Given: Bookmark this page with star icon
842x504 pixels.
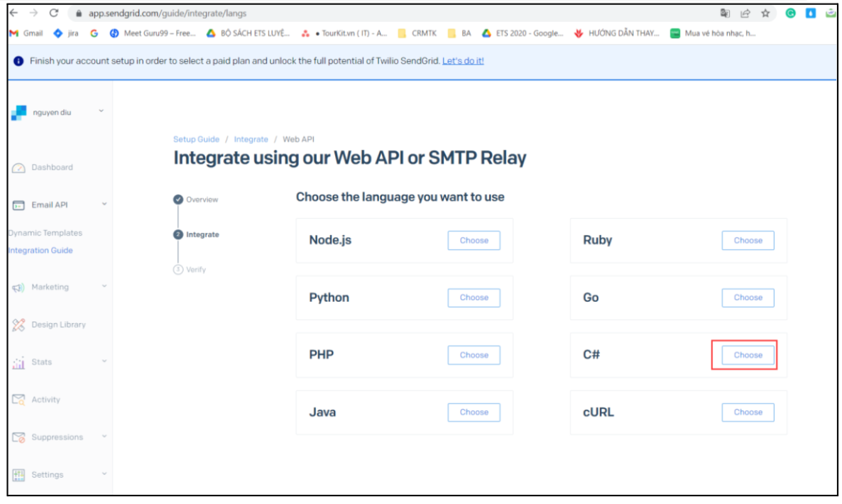Looking at the screenshot, I should point(765,13).
